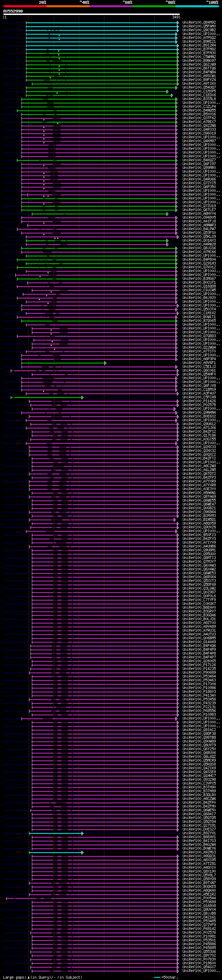The image size is (222, 980).
Task: Click the white query sequence bar
Action: click(92, 15)
